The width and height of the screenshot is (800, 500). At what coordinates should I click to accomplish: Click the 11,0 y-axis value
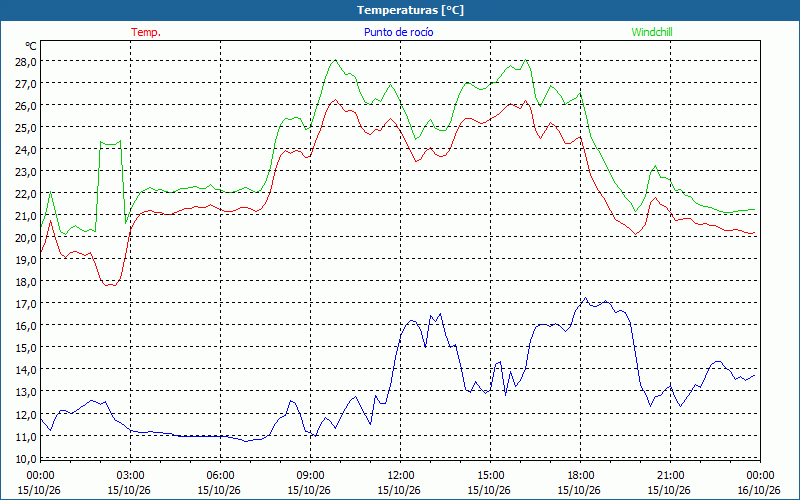[25, 436]
